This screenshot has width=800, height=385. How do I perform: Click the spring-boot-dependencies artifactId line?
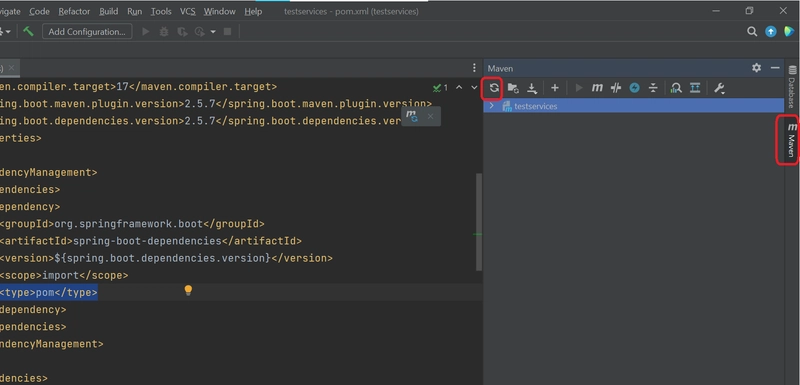click(x=151, y=241)
